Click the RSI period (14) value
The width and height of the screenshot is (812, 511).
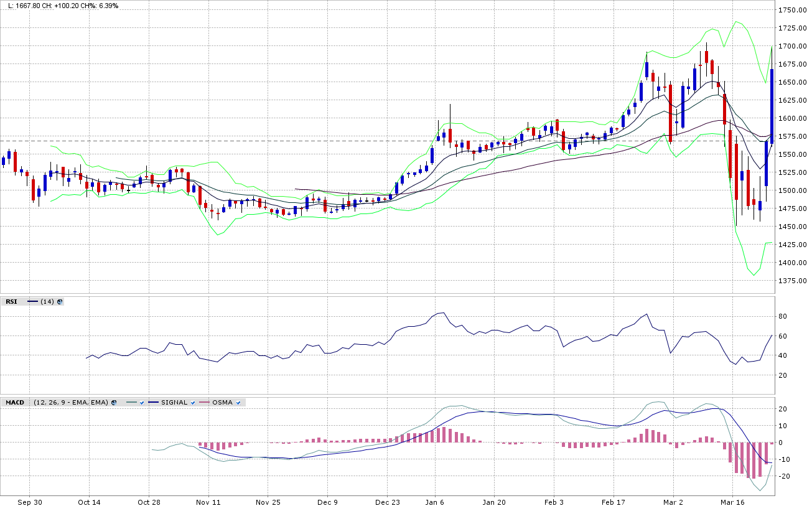click(x=47, y=301)
